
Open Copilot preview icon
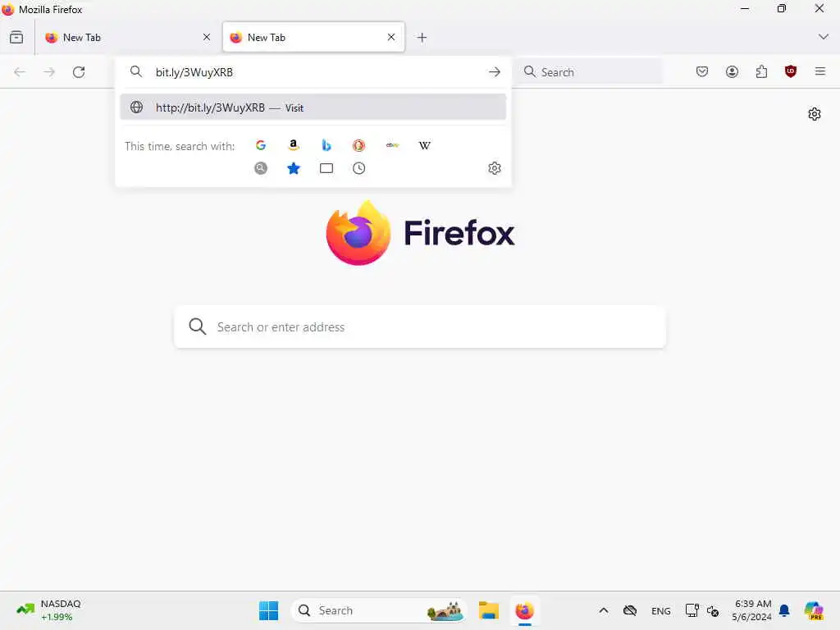click(814, 610)
